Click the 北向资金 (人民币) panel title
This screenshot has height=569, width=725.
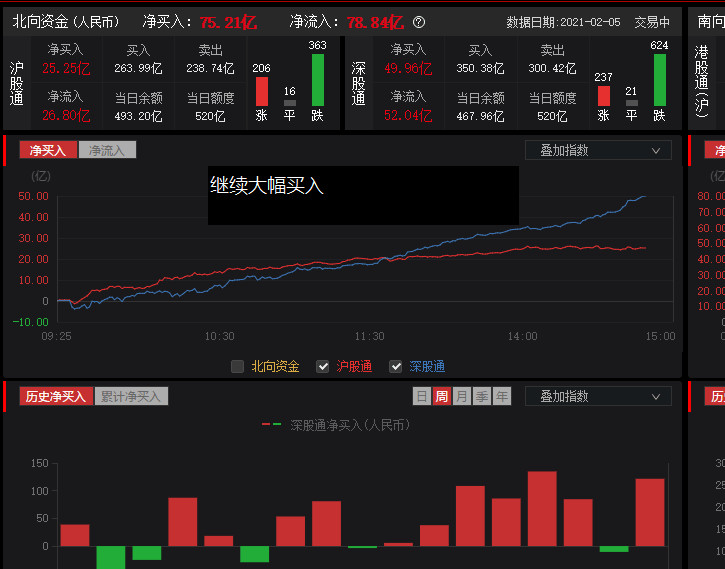(66, 22)
